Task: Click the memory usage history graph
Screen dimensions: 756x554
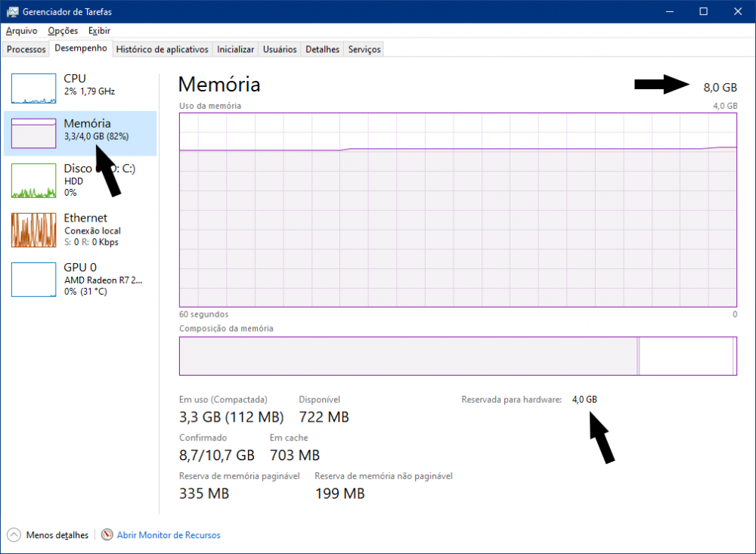Action: (457, 209)
